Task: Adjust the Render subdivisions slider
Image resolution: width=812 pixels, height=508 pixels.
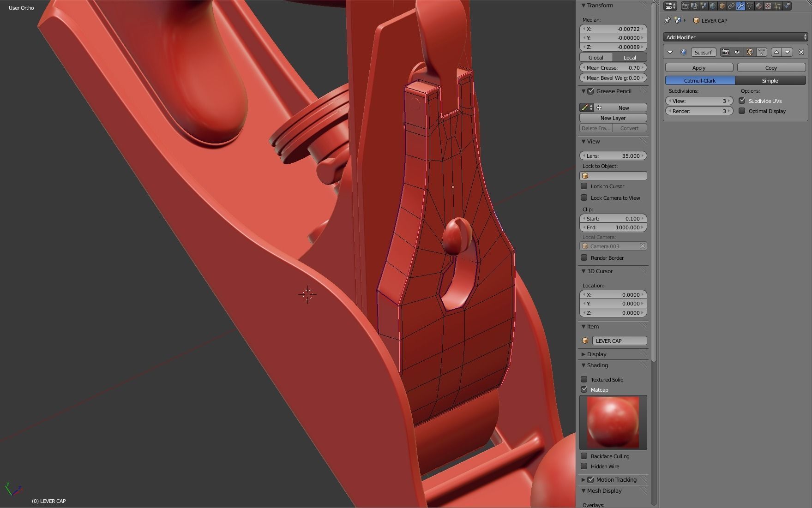Action: (699, 111)
